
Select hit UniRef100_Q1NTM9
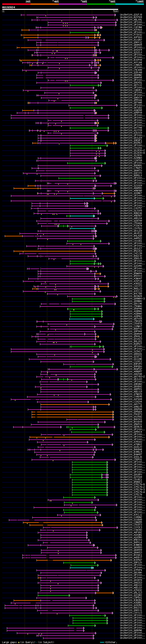pos(131,221)
